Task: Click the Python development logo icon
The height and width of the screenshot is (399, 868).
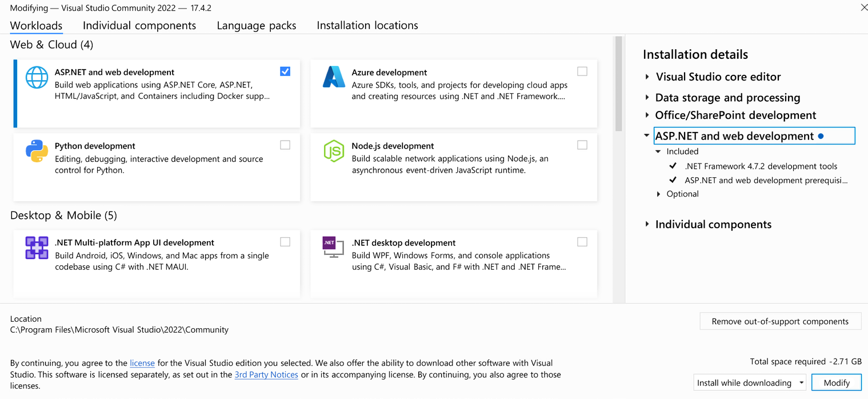Action: tap(37, 151)
